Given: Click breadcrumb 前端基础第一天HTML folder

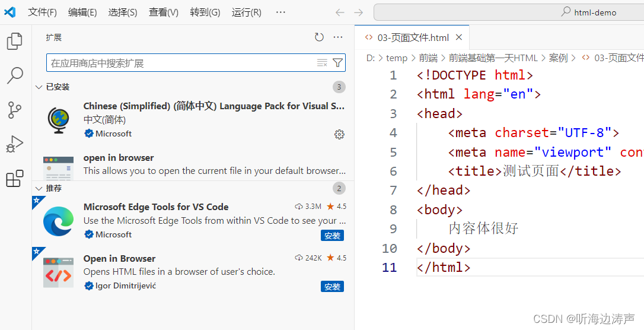Looking at the screenshot, I should (x=493, y=58).
